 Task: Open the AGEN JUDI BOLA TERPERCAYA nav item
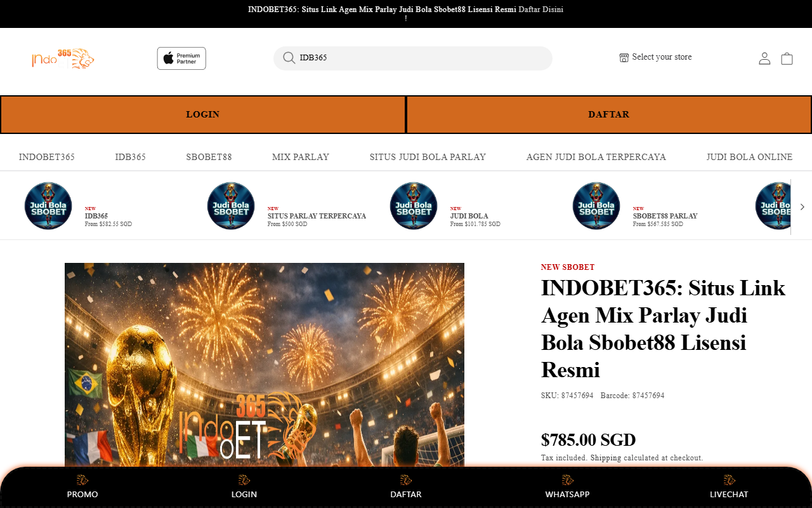(x=596, y=157)
